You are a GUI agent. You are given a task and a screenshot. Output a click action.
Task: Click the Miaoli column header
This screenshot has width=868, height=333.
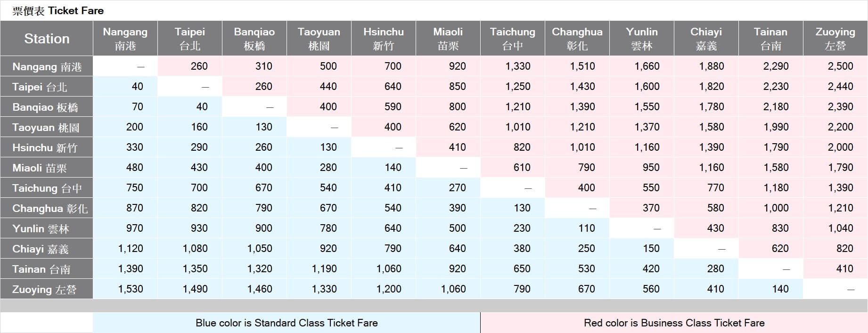tap(448, 39)
